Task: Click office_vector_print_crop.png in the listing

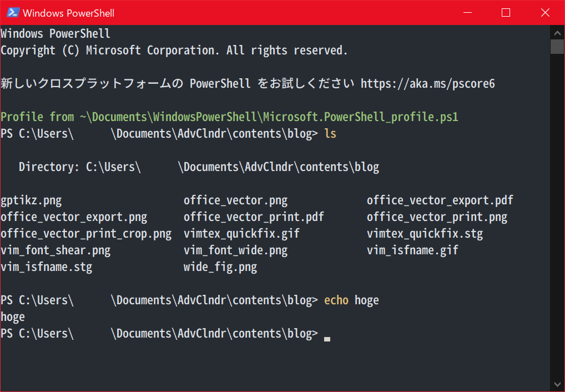Action: (86, 234)
